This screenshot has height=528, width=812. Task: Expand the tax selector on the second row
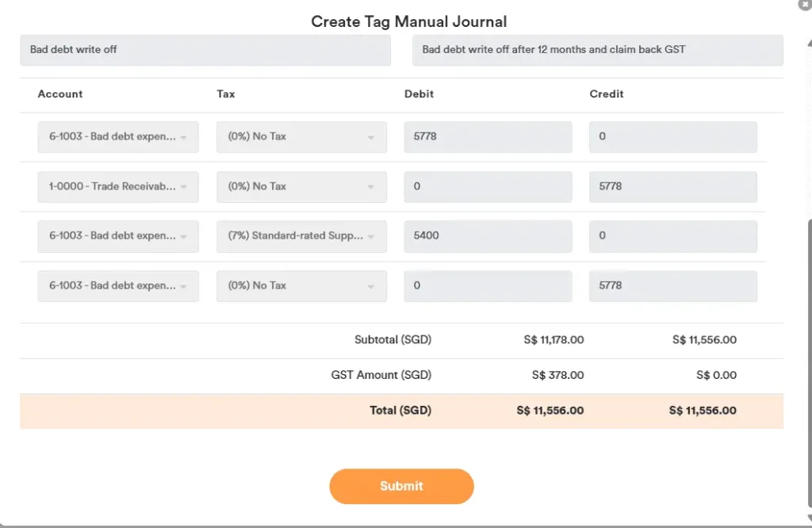301,186
